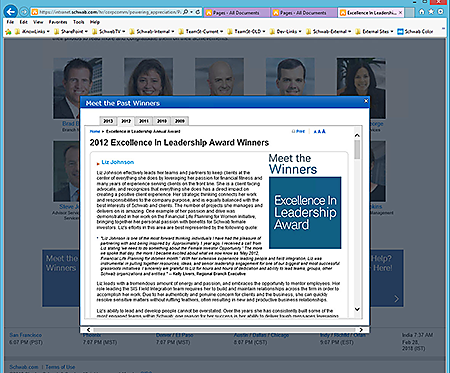Click the dialog horizontal scrollbar left arrow
This screenshot has height=373, width=450.
pyautogui.click(x=88, y=330)
